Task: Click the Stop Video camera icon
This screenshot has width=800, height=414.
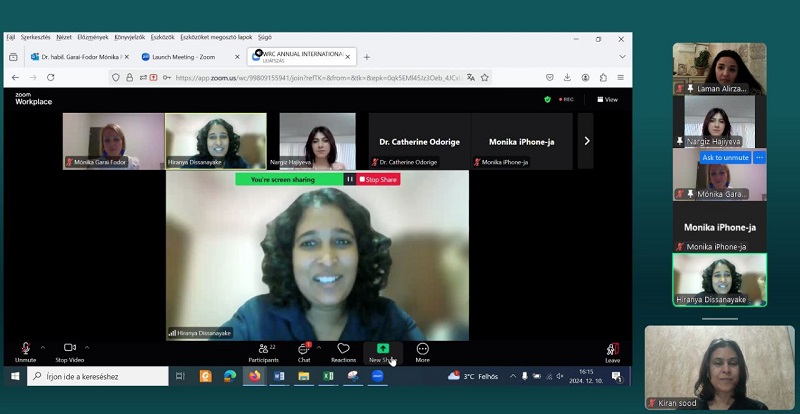Action: coord(70,348)
